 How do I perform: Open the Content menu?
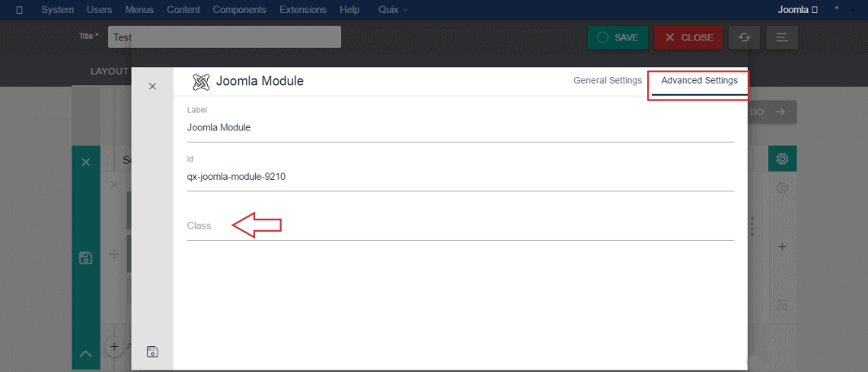[183, 9]
